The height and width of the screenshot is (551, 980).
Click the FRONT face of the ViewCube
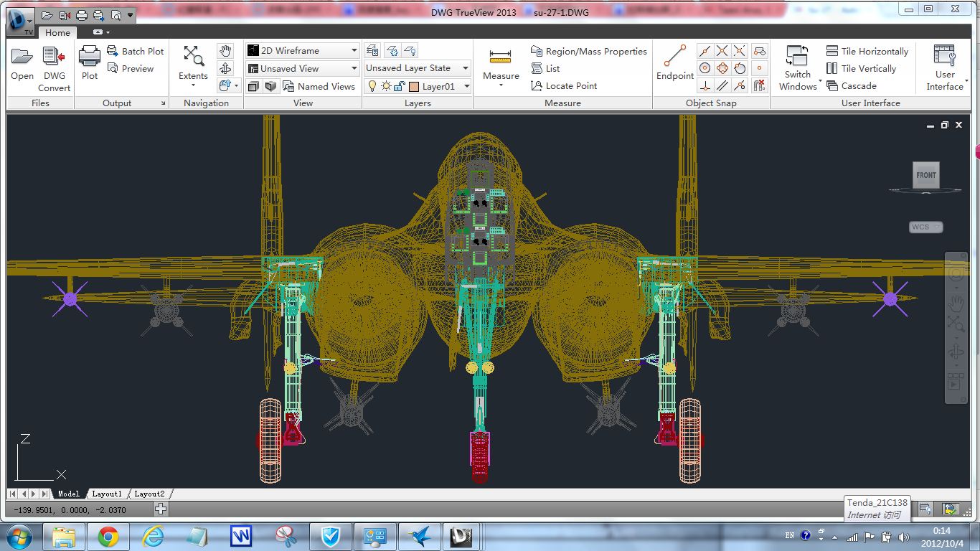point(925,175)
